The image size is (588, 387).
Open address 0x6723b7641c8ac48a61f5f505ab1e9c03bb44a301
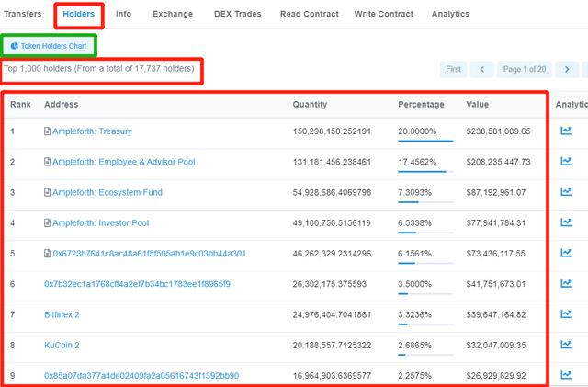(149, 254)
